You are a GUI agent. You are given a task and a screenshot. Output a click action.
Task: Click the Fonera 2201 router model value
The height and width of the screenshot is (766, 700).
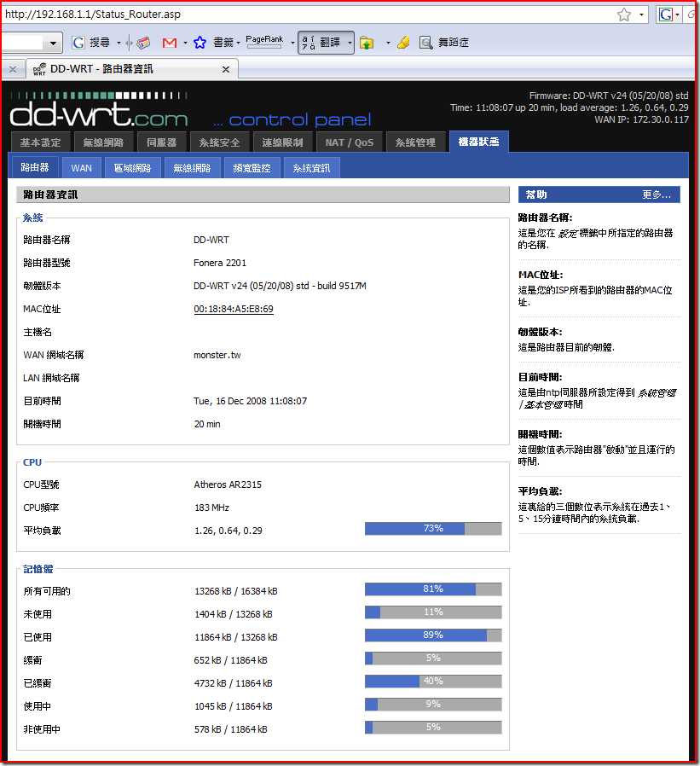(220, 263)
